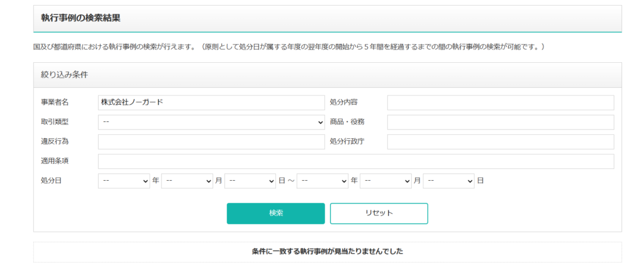The width and height of the screenshot is (644, 270).
Task: Focus the 適用条項 input field
Action: 356,161
